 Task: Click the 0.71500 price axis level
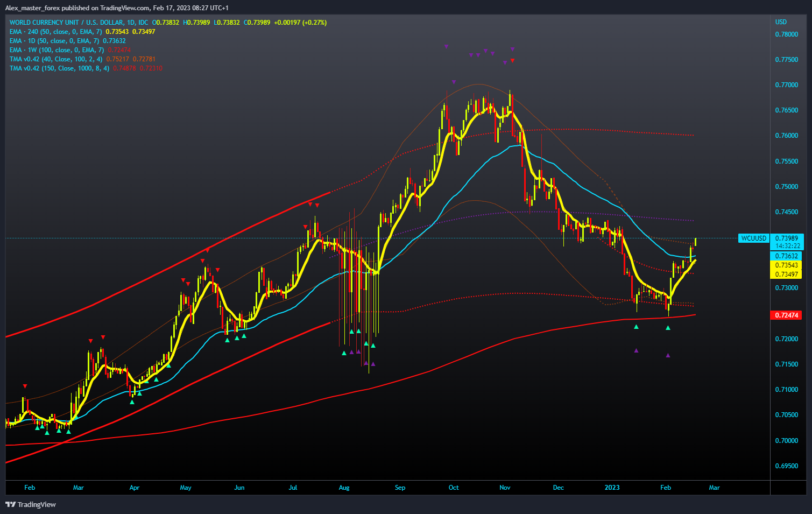pos(787,364)
